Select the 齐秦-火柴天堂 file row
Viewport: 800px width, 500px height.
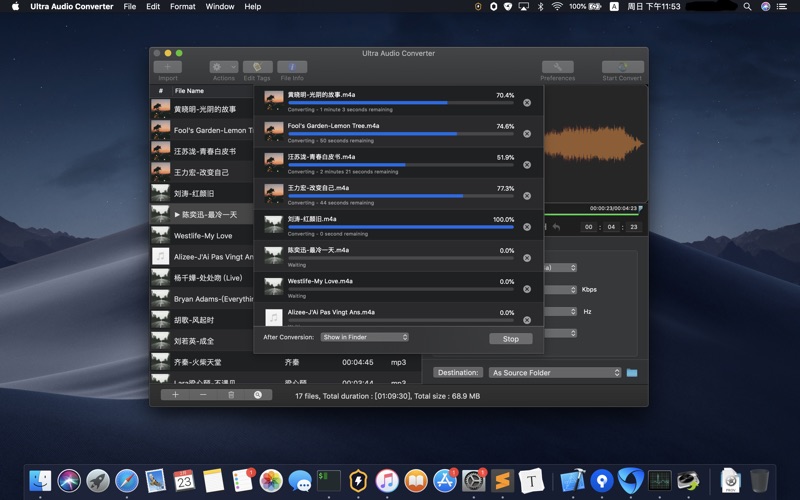(286, 362)
